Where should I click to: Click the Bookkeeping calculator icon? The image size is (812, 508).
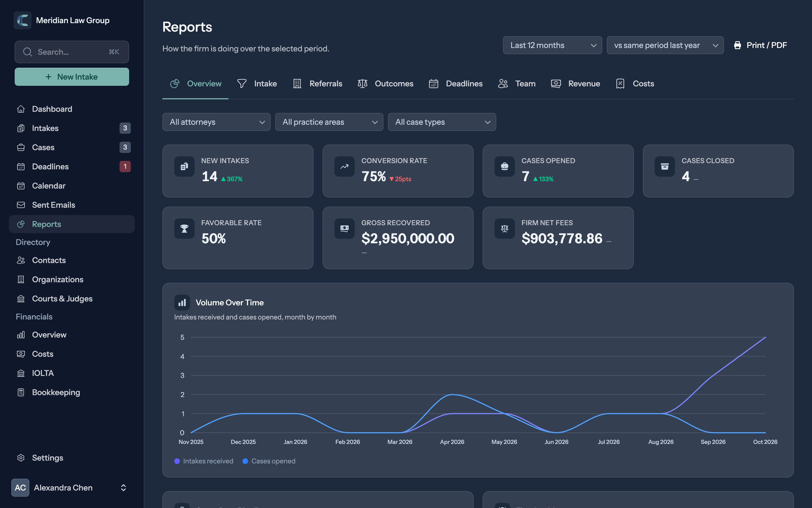pyautogui.click(x=21, y=392)
